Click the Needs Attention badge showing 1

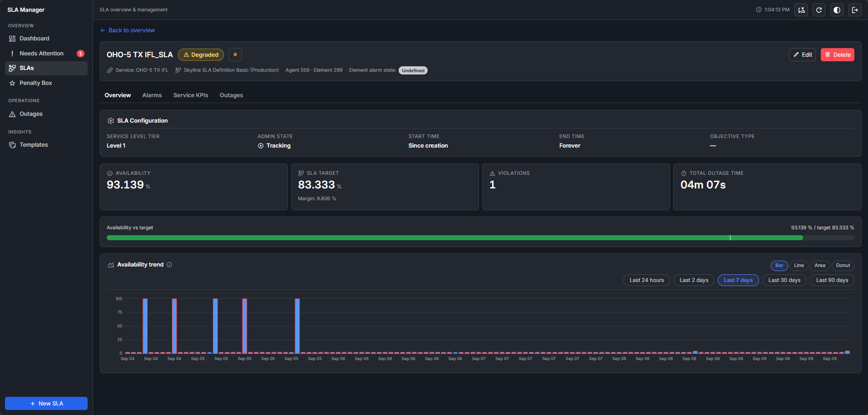click(x=80, y=54)
